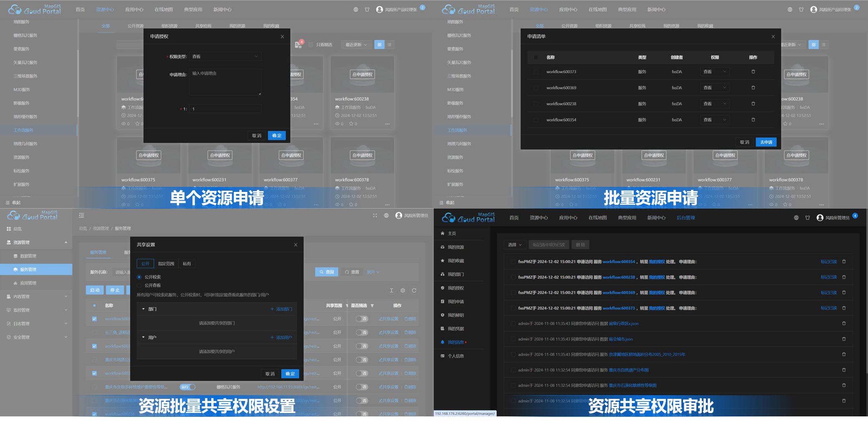Image resolution: width=868 pixels, height=436 pixels.
Task: Collapse the 部门 section in 共享设置
Action: (144, 309)
